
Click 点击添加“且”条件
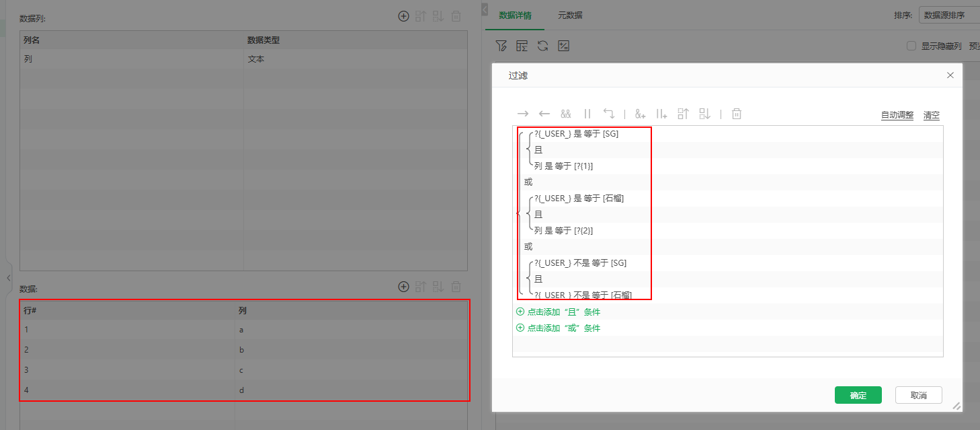click(x=558, y=312)
